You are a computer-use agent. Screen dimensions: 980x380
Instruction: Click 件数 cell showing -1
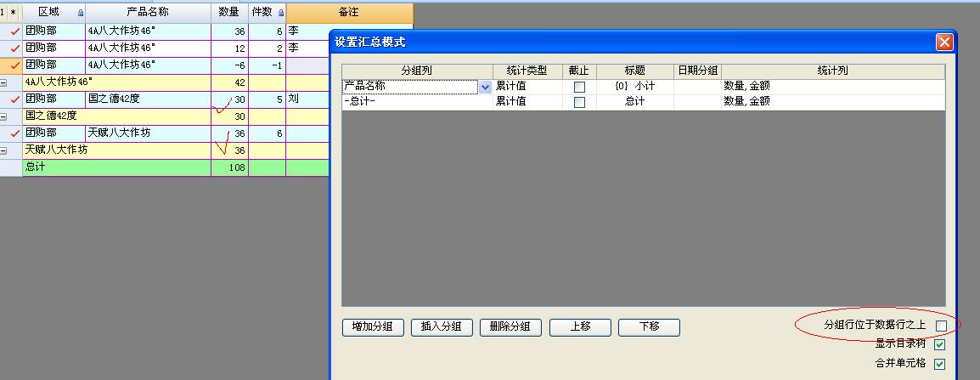[267, 65]
